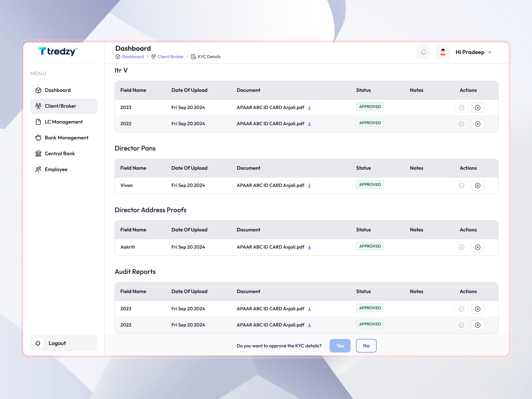
Task: Expand the Hi Pradeep account dropdown
Action: pos(473,52)
